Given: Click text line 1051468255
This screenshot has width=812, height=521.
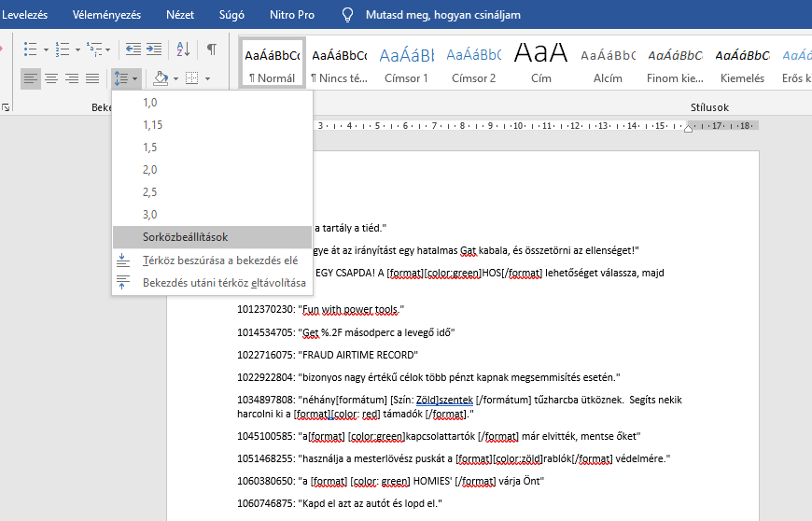Looking at the screenshot, I should coord(454,458).
